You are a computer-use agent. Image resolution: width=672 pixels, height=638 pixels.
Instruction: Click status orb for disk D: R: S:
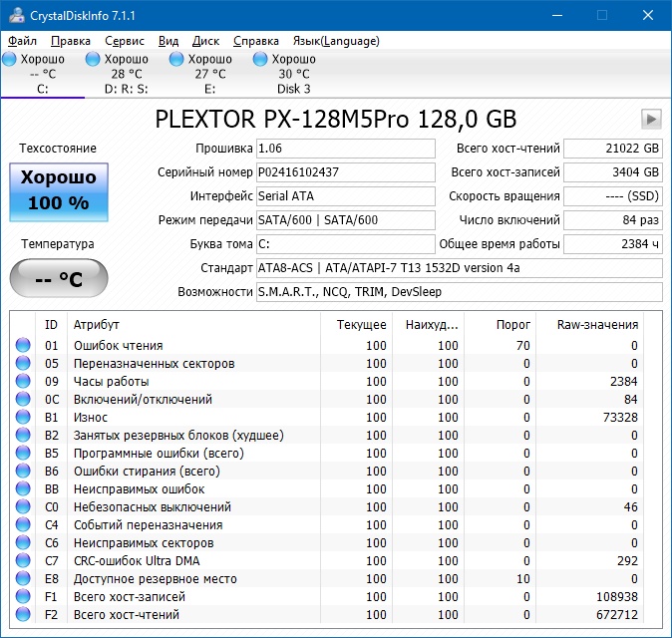tap(94, 60)
